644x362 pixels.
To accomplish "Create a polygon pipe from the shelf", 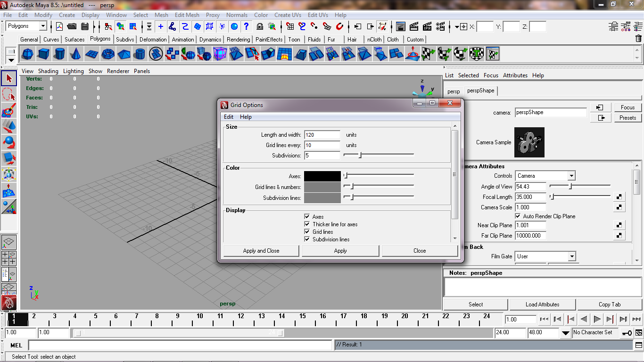I will (140, 54).
